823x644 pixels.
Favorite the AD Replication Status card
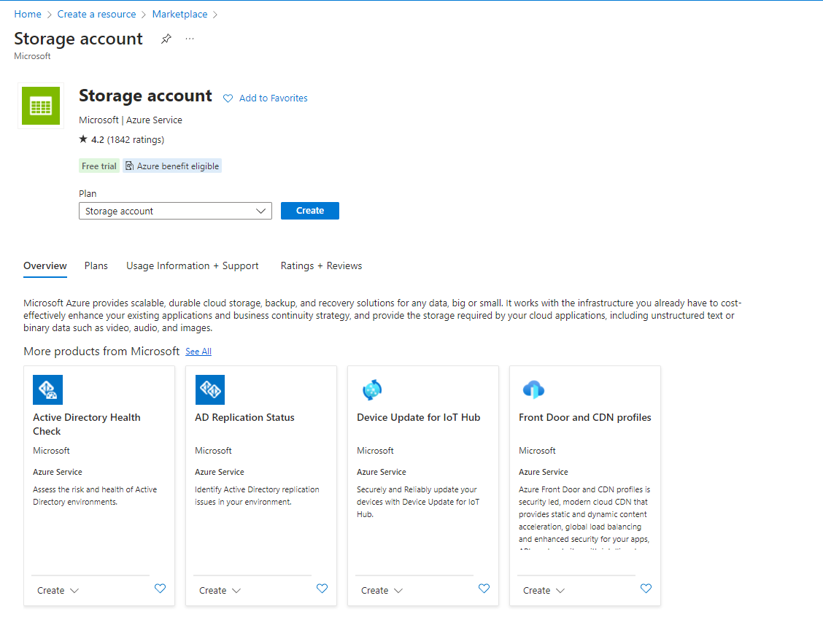(322, 589)
